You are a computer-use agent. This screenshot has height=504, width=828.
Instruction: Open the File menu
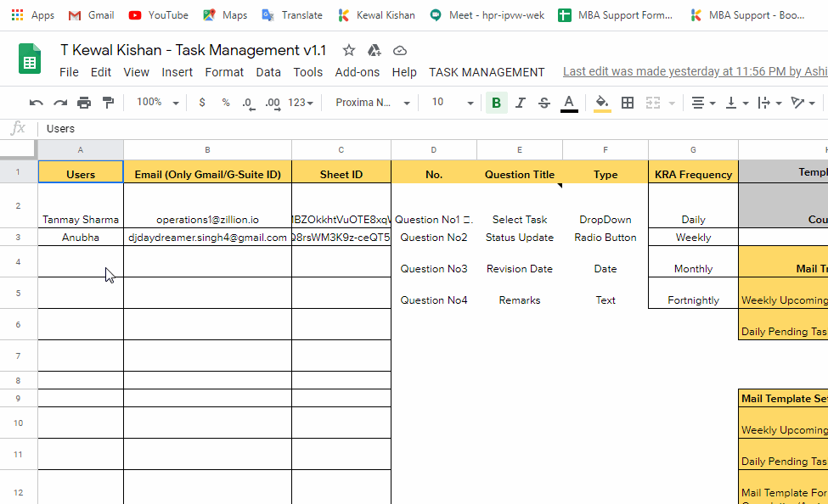click(x=69, y=72)
